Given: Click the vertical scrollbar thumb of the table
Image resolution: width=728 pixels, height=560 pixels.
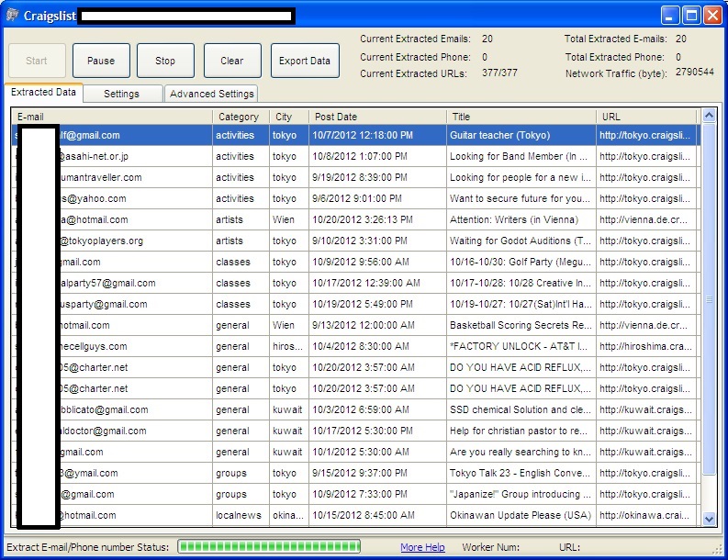Looking at the screenshot, I should 709,299.
